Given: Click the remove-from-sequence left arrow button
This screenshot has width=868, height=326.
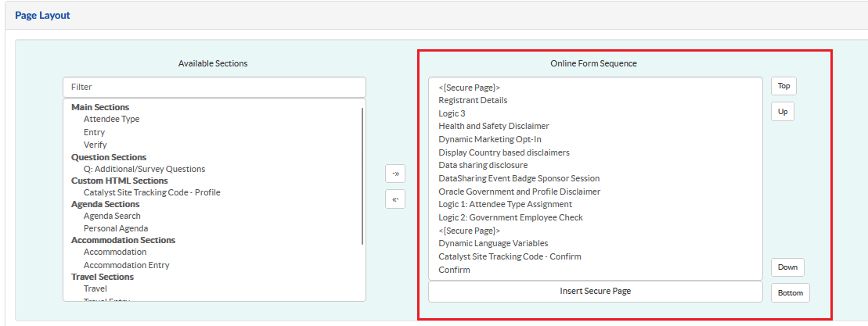Looking at the screenshot, I should [395, 199].
